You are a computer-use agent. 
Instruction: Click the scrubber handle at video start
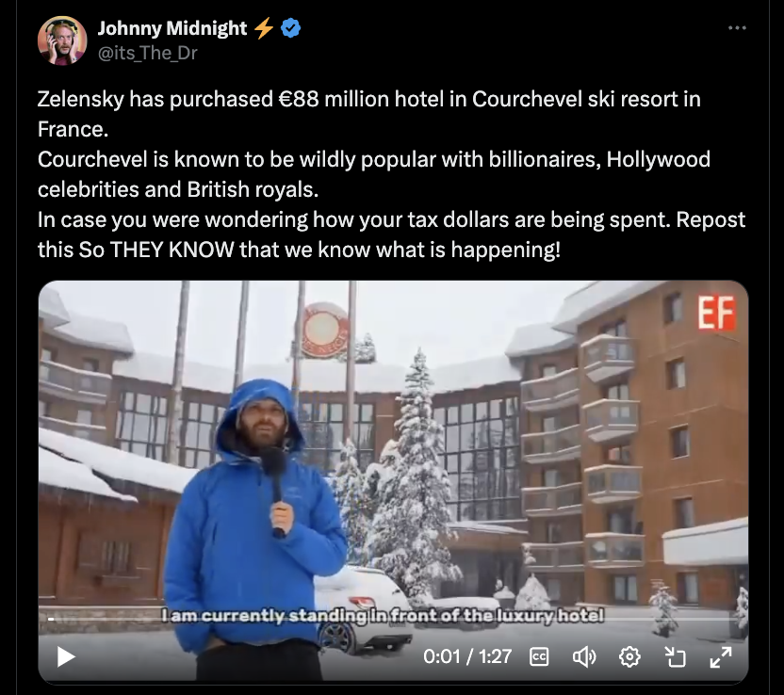51,619
